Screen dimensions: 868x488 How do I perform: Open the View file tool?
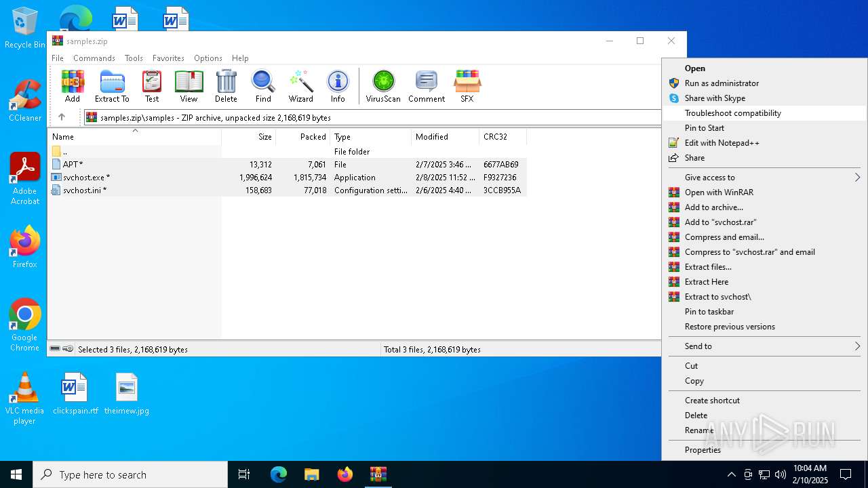[x=189, y=86]
